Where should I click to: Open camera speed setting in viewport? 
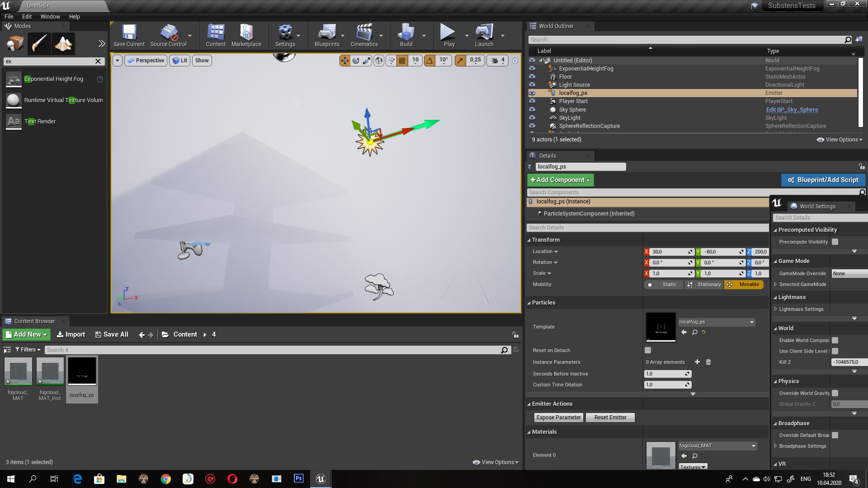point(498,60)
